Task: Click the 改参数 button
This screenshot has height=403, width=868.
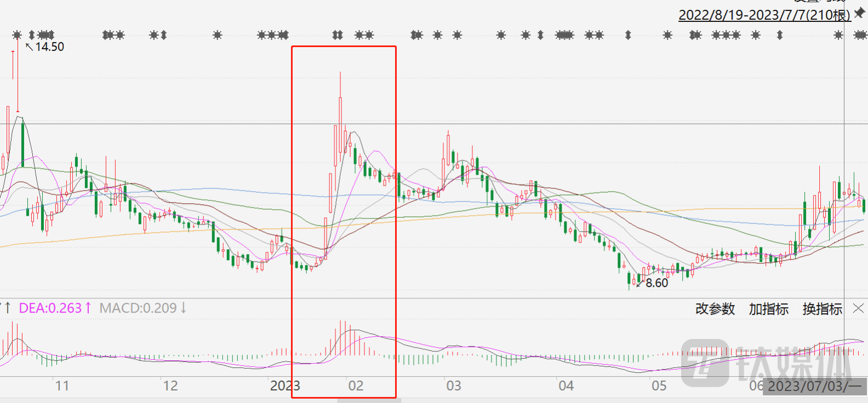Action: coord(715,309)
